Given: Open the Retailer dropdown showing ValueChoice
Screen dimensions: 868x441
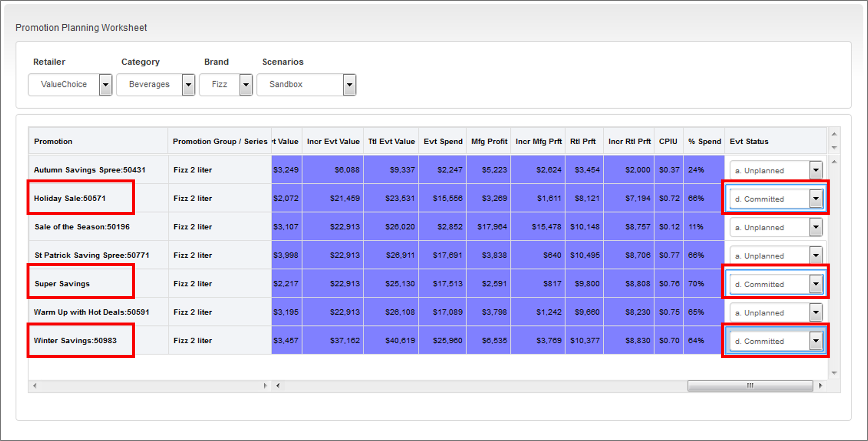Looking at the screenshot, I should 70,85.
